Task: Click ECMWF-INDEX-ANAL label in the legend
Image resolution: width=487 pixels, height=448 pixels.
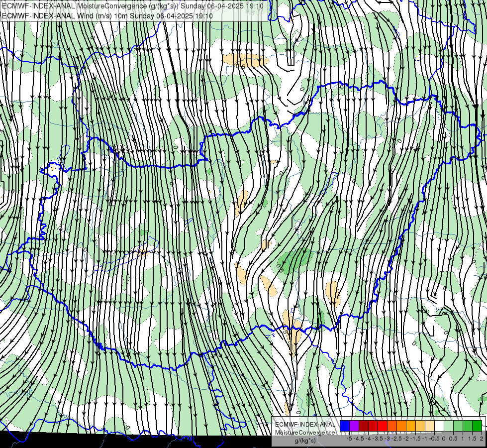Action: pyautogui.click(x=305, y=425)
